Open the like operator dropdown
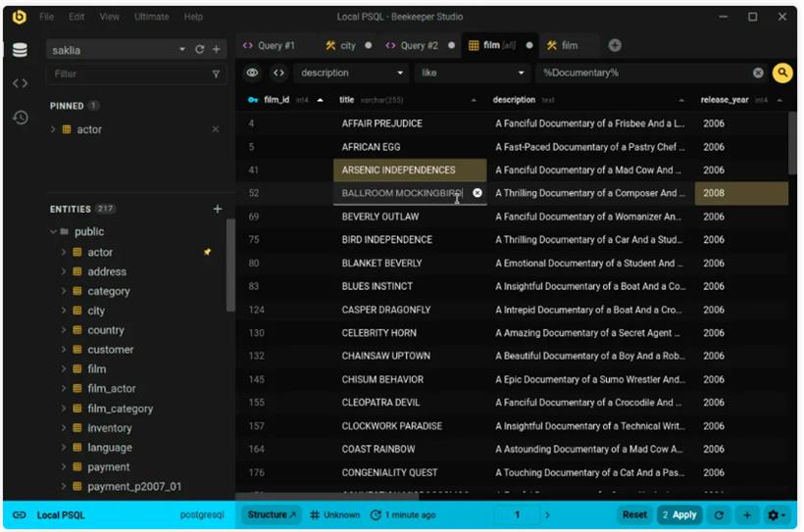The width and height of the screenshot is (804, 532). pos(473,73)
